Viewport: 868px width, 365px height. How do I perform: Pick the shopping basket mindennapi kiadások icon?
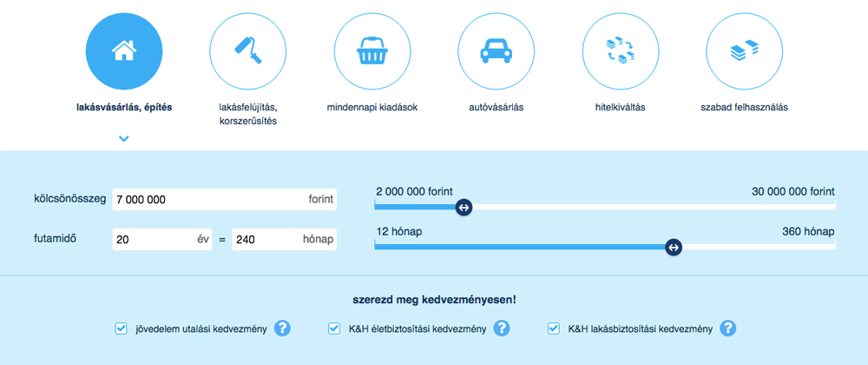372,51
